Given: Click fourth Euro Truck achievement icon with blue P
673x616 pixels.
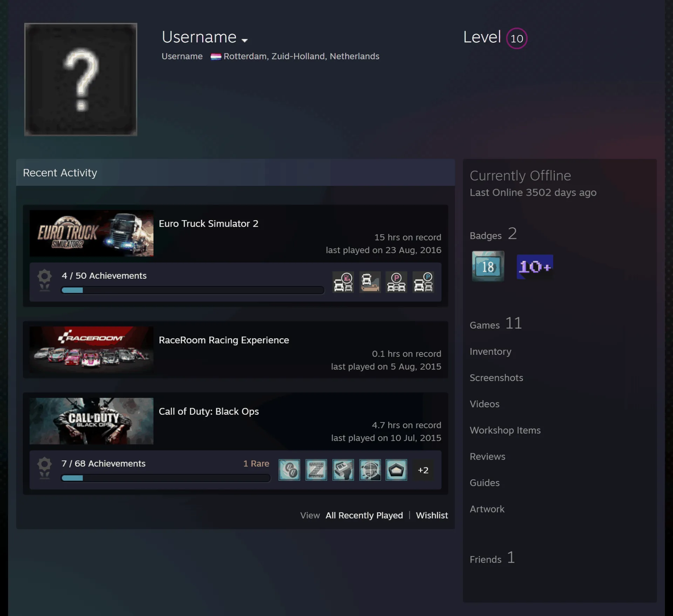Looking at the screenshot, I should 423,282.
